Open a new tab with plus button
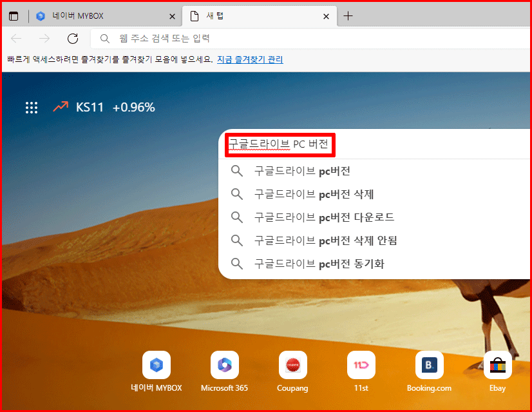532x412 pixels. pyautogui.click(x=348, y=16)
